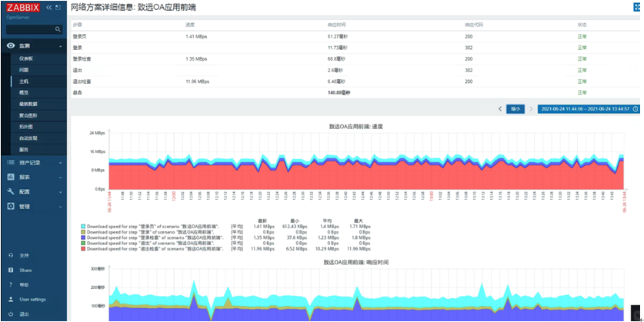
Task: Click the response time graph area
Action: click(x=366, y=294)
